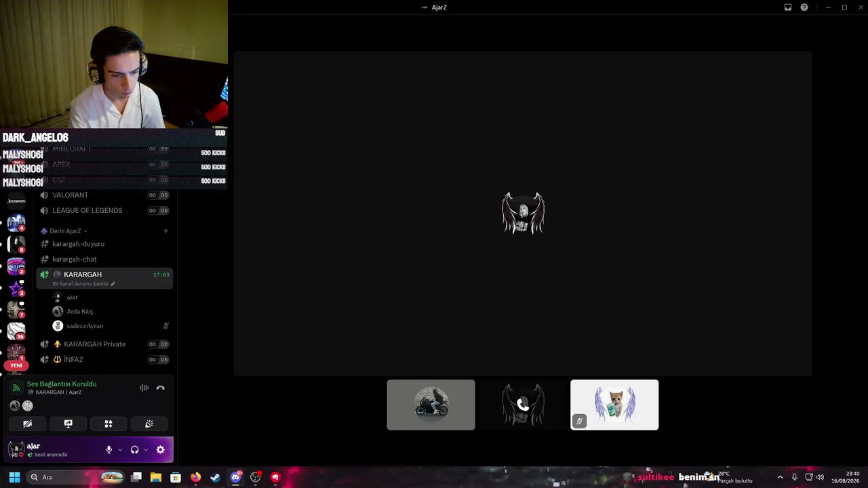Open server icon with 2 notifications
This screenshot has height=488, width=868.
click(x=16, y=266)
